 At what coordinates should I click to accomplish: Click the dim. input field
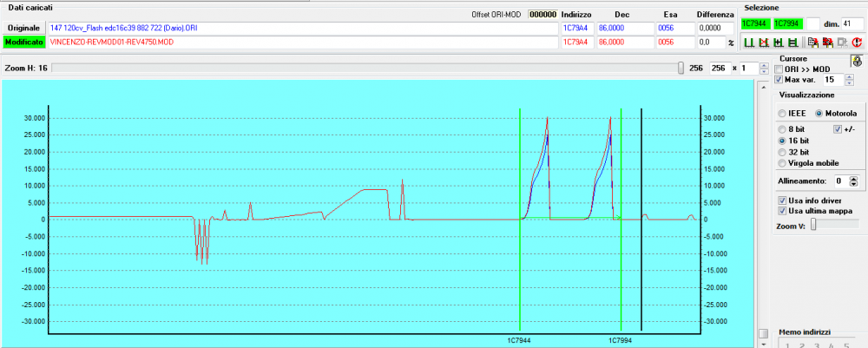point(851,23)
